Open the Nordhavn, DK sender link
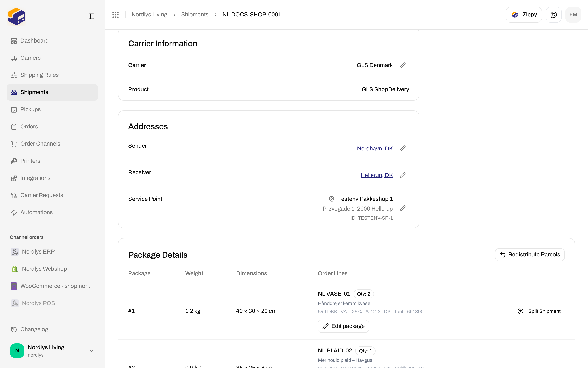 (x=375, y=148)
